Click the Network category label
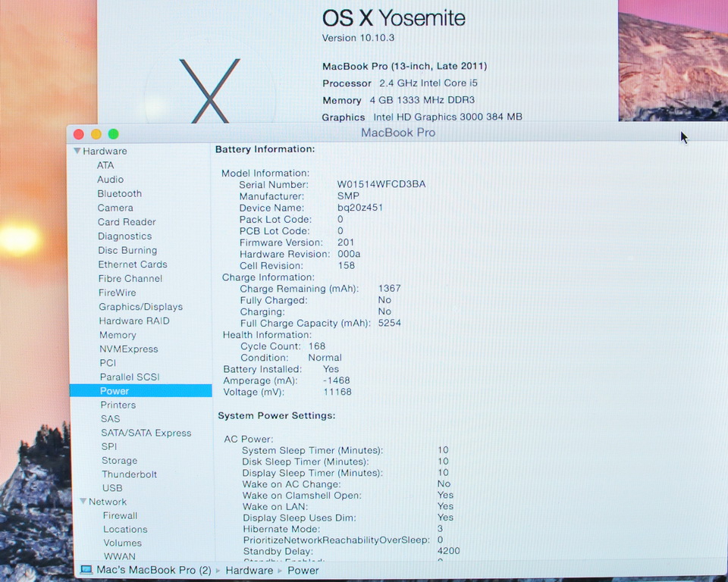The width and height of the screenshot is (728, 582). [x=108, y=502]
